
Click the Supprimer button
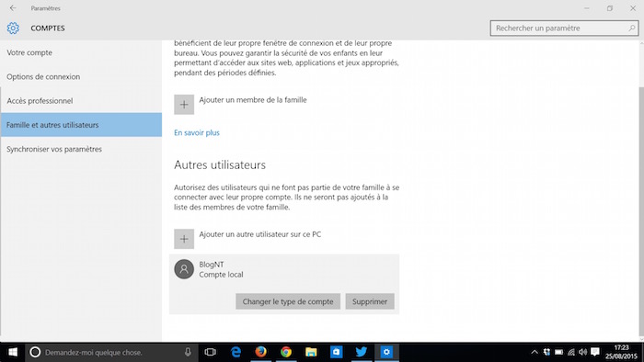(370, 301)
